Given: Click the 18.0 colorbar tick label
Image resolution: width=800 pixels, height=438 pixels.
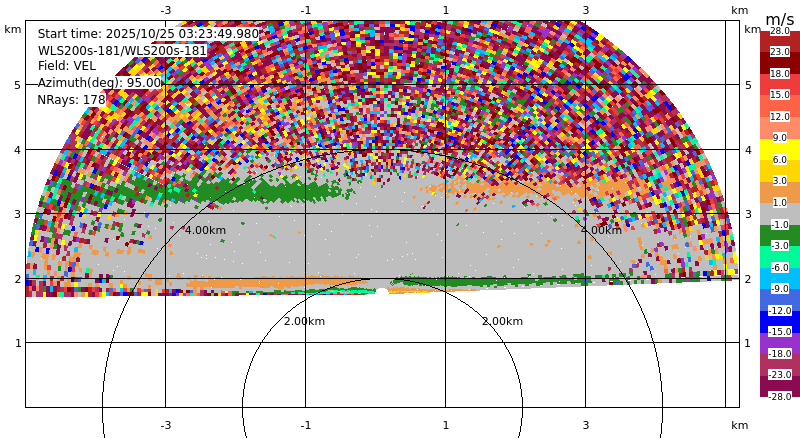Looking at the screenshot, I should [780, 74].
